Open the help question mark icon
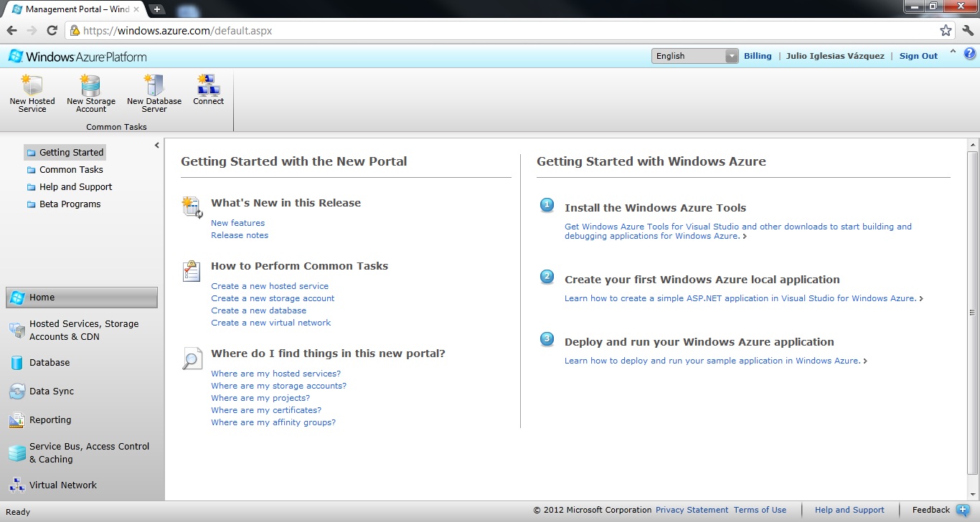Image resolution: width=980 pixels, height=522 pixels. coord(969,54)
